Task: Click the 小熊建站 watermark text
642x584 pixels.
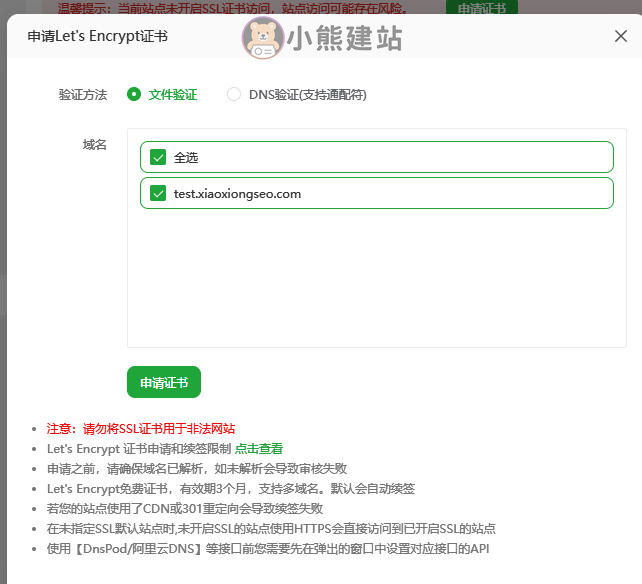Action: point(344,38)
